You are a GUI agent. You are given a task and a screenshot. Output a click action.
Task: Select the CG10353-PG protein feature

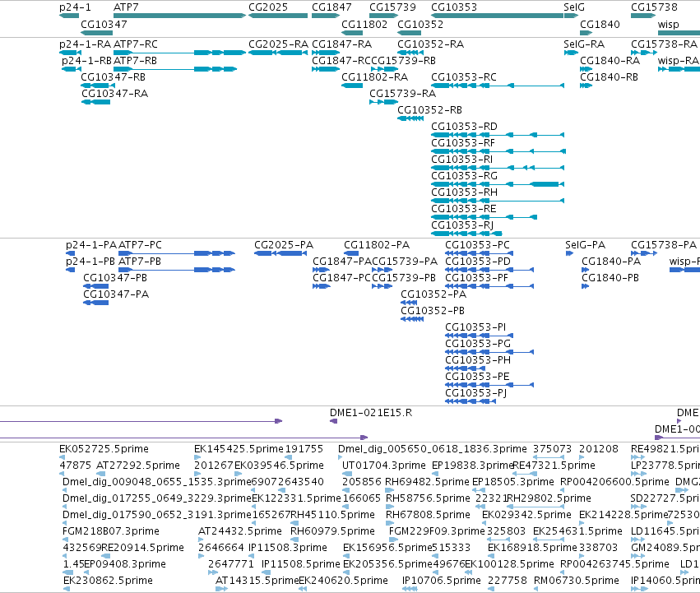click(x=489, y=352)
